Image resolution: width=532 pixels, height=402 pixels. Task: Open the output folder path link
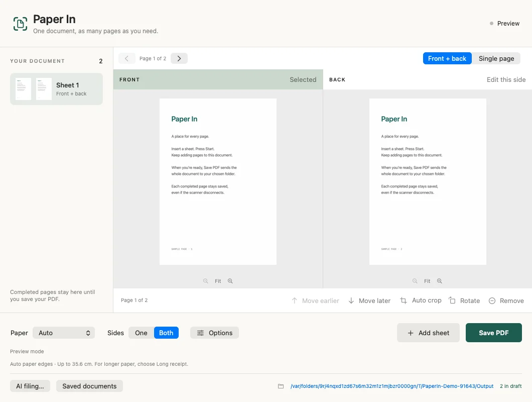pos(392,386)
